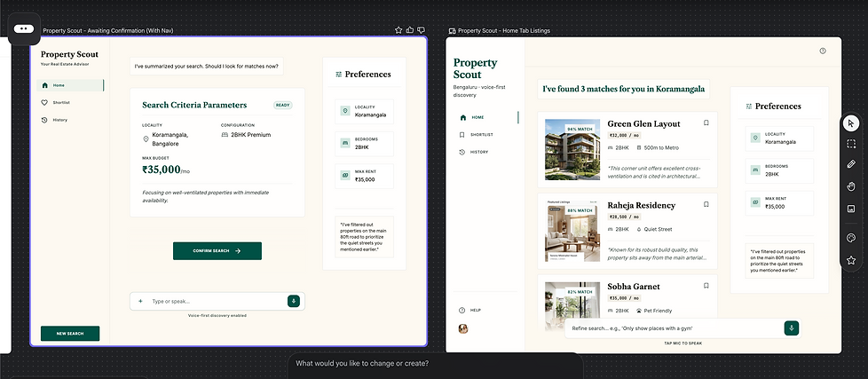
Task: Click the NEW SEARCH button
Action: [70, 334]
